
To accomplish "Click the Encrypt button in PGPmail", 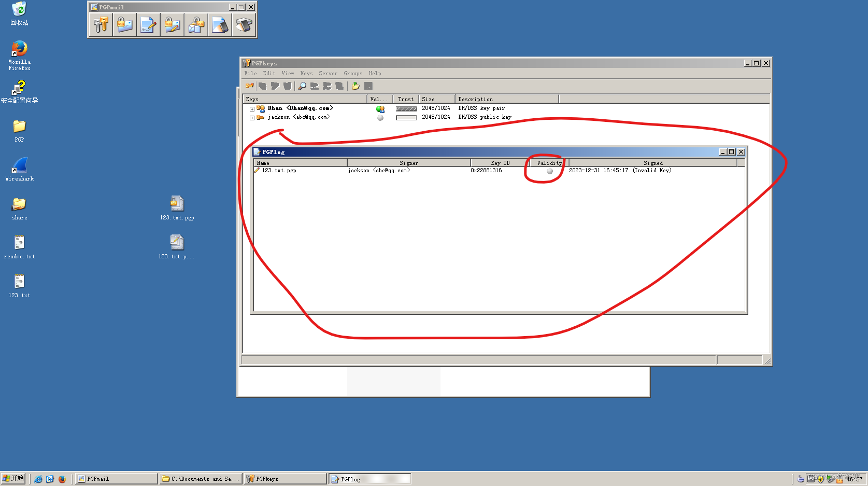I will click(125, 24).
